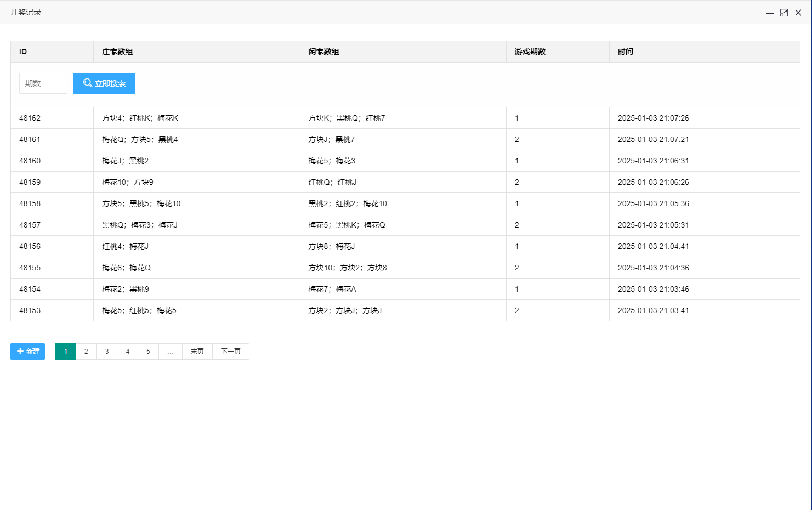This screenshot has width=812, height=510.
Task: Maximize the 开奖记录 window
Action: coord(784,13)
